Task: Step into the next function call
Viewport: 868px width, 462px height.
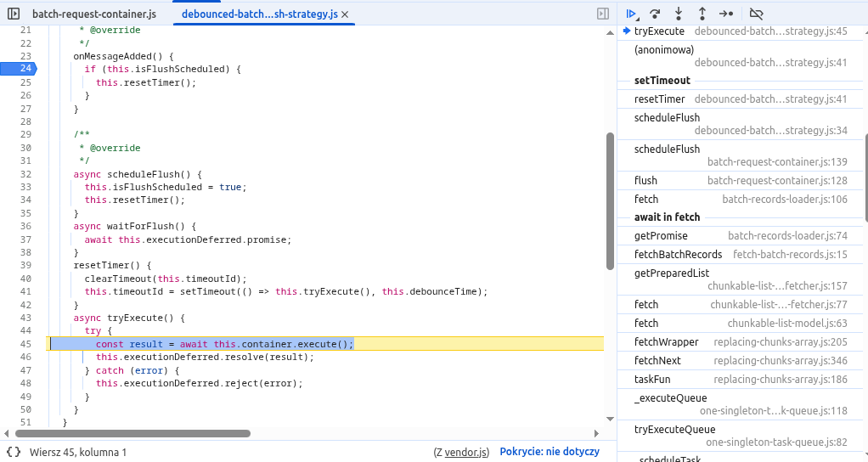Action: pyautogui.click(x=679, y=14)
